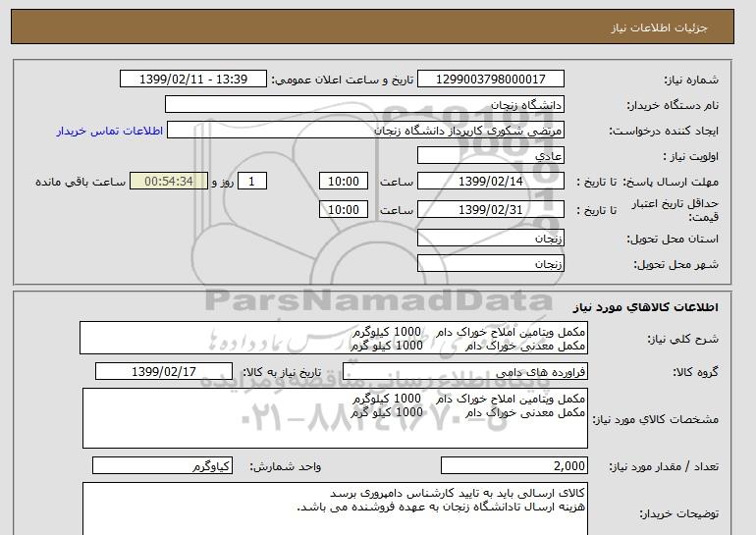
Task: Select the delivery city field زنجان
Action: [490, 264]
